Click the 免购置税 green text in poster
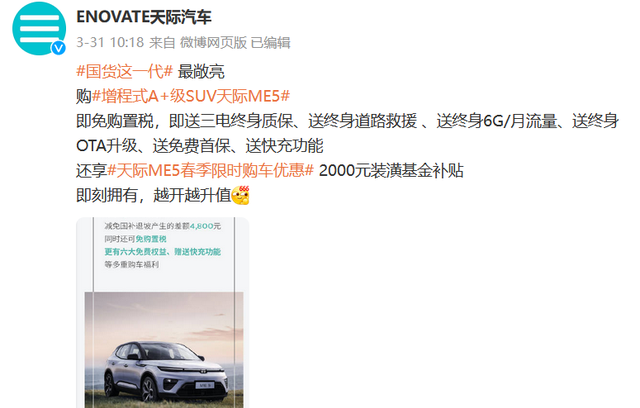640x408 pixels. pyautogui.click(x=151, y=239)
